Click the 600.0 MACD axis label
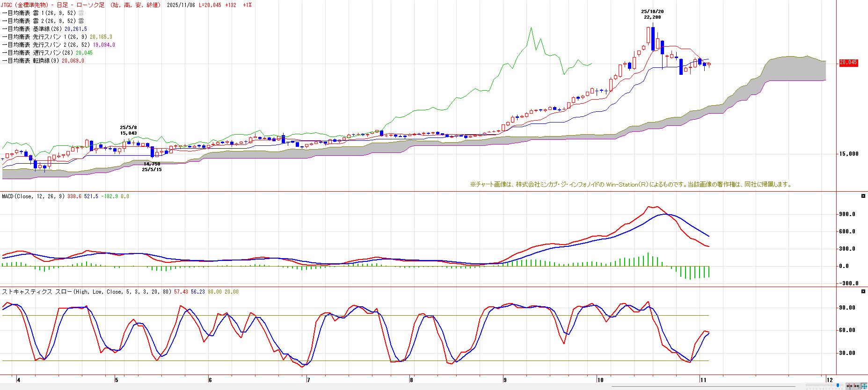The width and height of the screenshot is (868, 390). (848, 231)
